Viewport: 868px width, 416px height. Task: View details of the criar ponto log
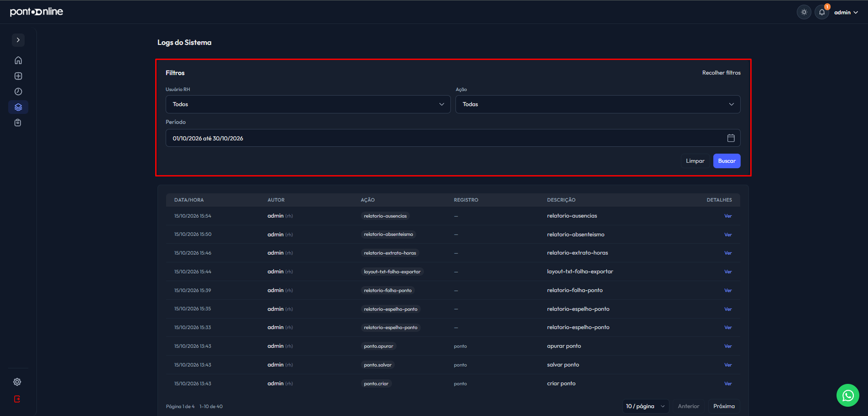[728, 383]
